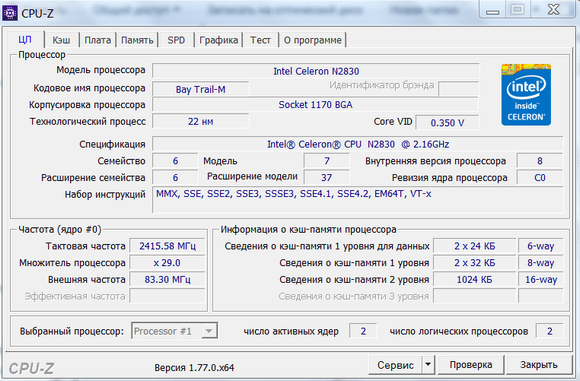
Task: Click the Расширение семейства value field
Action: [175, 178]
